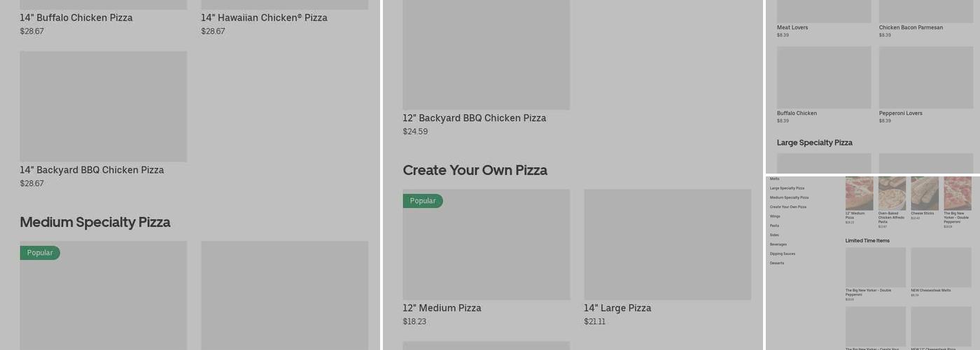Viewport: 980px width, 350px height.
Task: Select the Oven-Baked Chicken Alfredo Pasta photo
Action: pyautogui.click(x=892, y=193)
